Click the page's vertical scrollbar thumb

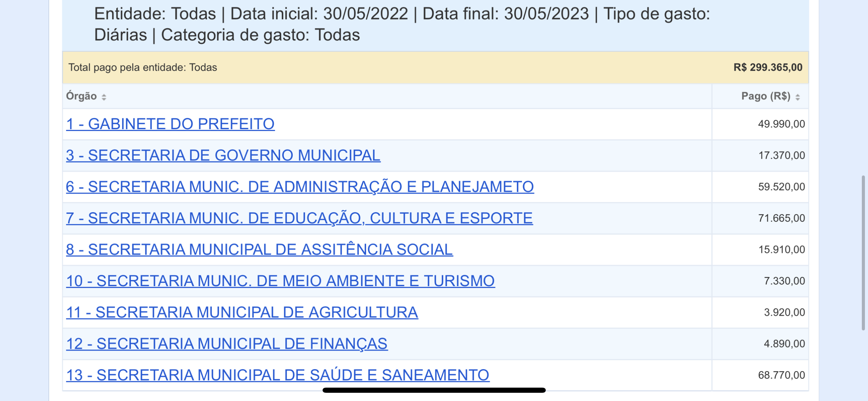(863, 253)
